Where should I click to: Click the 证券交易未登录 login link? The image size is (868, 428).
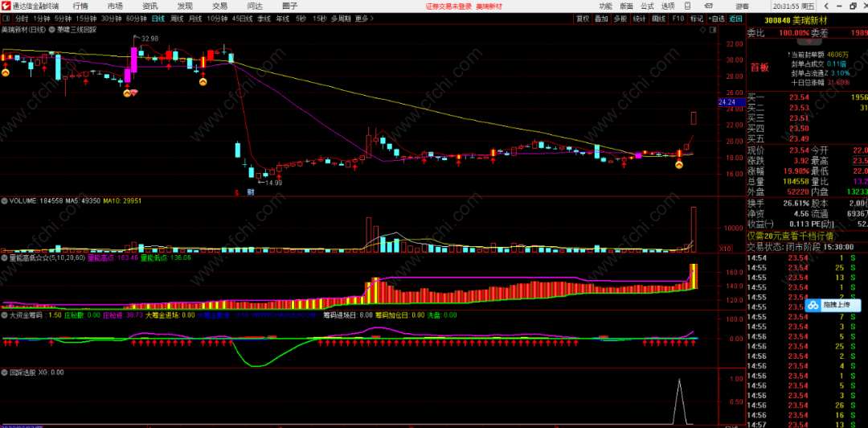click(x=449, y=6)
